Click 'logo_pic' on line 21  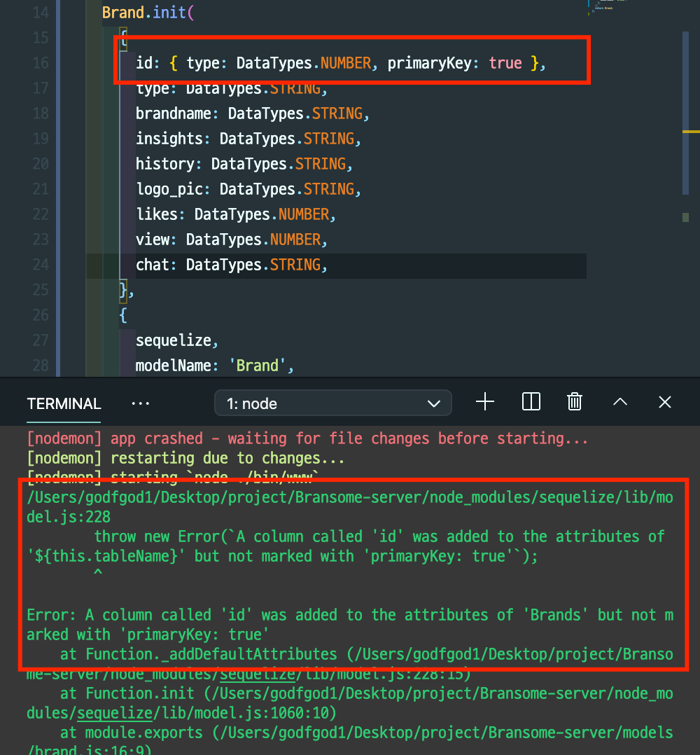pyautogui.click(x=169, y=189)
